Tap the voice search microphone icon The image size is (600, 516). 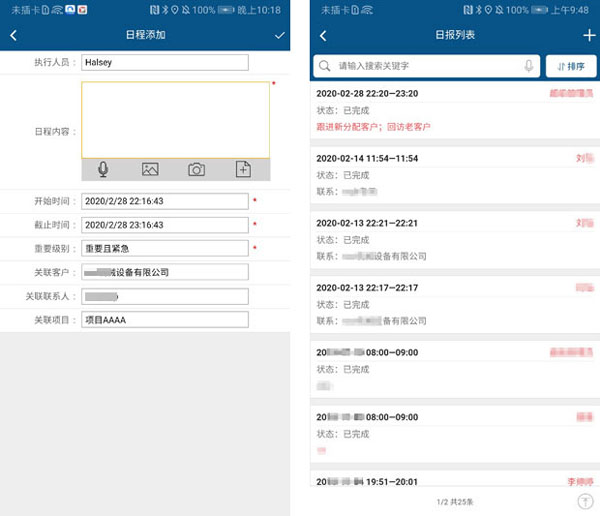coord(528,66)
